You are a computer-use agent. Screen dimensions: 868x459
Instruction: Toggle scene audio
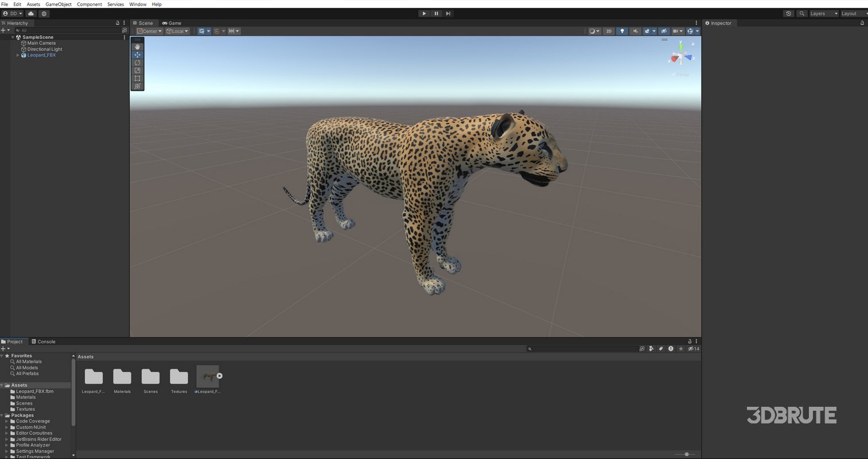click(636, 31)
